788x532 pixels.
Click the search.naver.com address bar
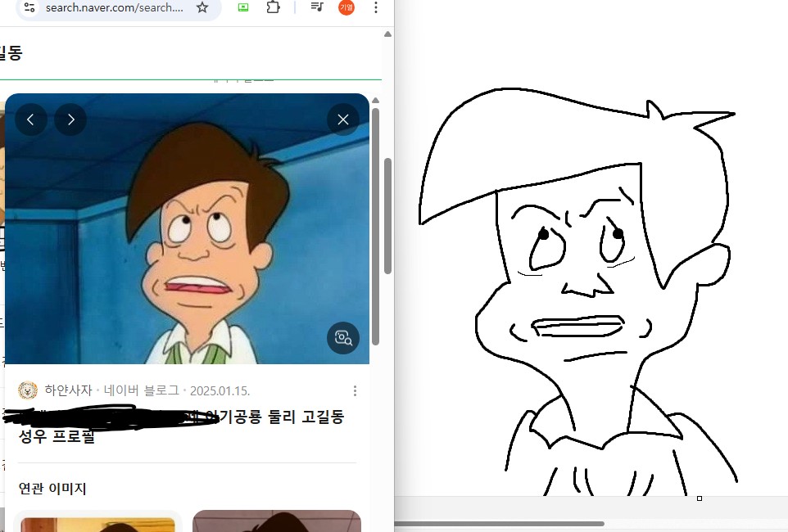[x=115, y=7]
